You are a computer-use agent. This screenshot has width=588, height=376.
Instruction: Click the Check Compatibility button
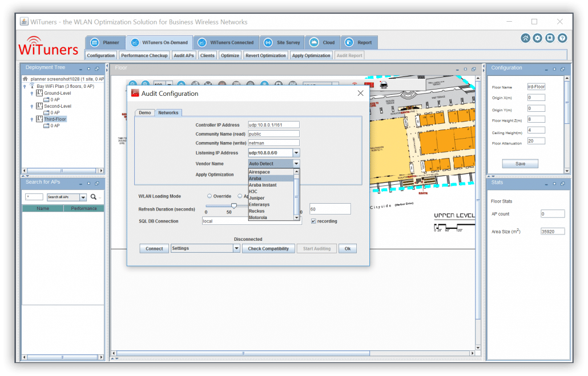tap(268, 249)
